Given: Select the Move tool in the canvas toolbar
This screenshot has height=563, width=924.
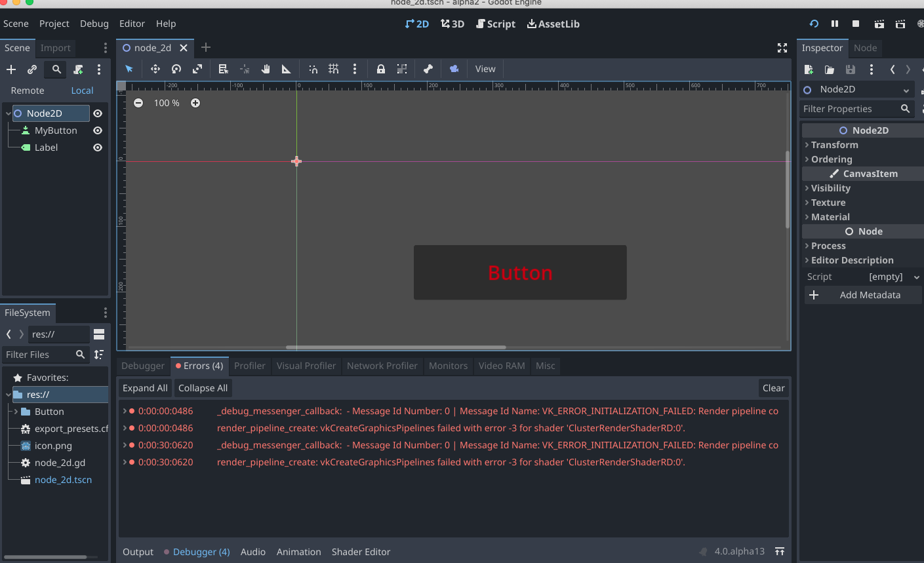Looking at the screenshot, I should [x=155, y=69].
